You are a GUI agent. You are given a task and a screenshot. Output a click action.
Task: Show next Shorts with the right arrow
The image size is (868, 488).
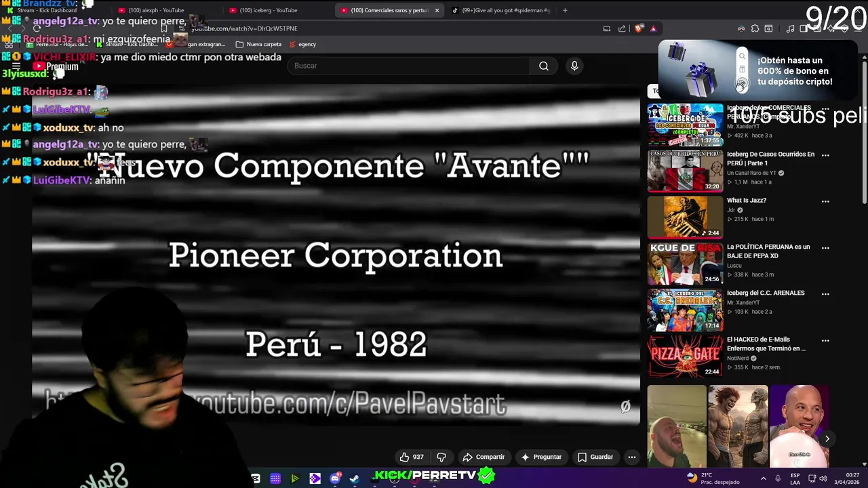[827, 439]
